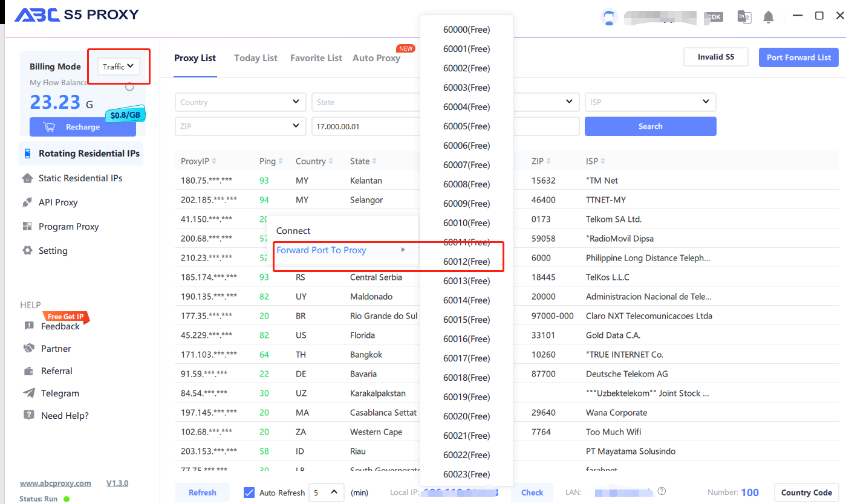The width and height of the screenshot is (846, 504).
Task: Switch to the Auto Proxy tab
Action: (x=376, y=58)
